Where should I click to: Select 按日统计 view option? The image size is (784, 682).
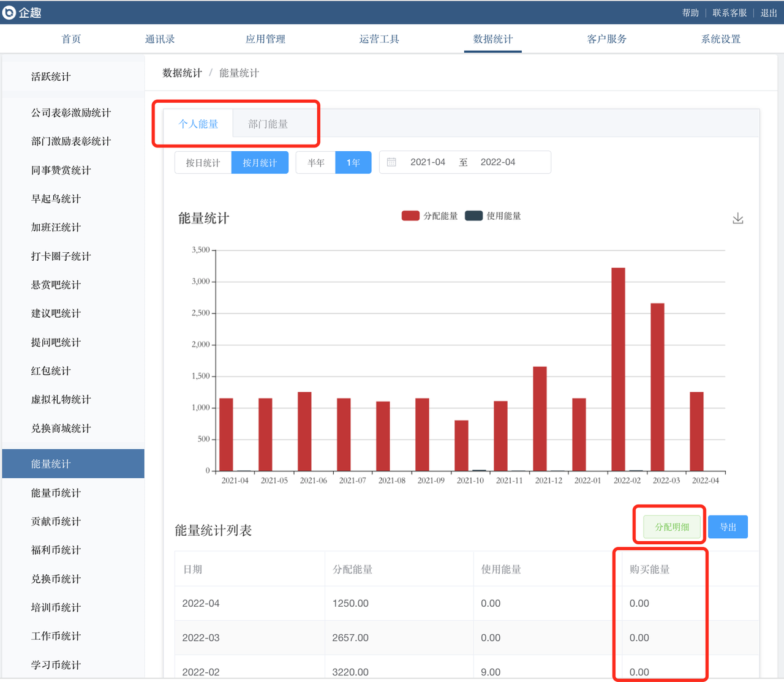[x=203, y=163]
